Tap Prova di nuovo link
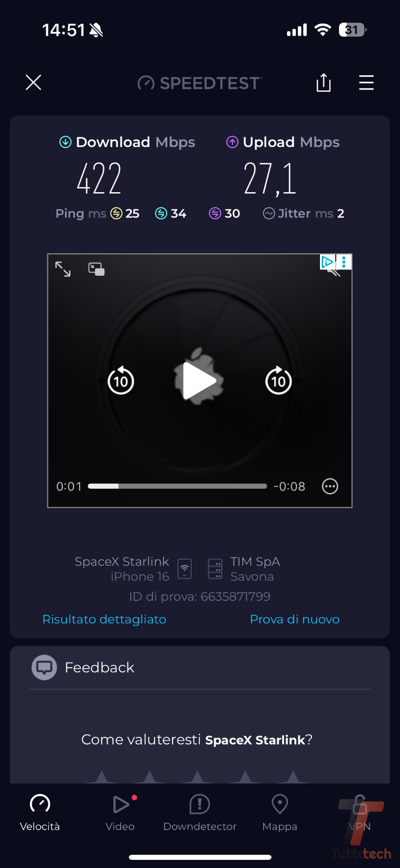Viewport: 400px width, 868px height. tap(295, 619)
